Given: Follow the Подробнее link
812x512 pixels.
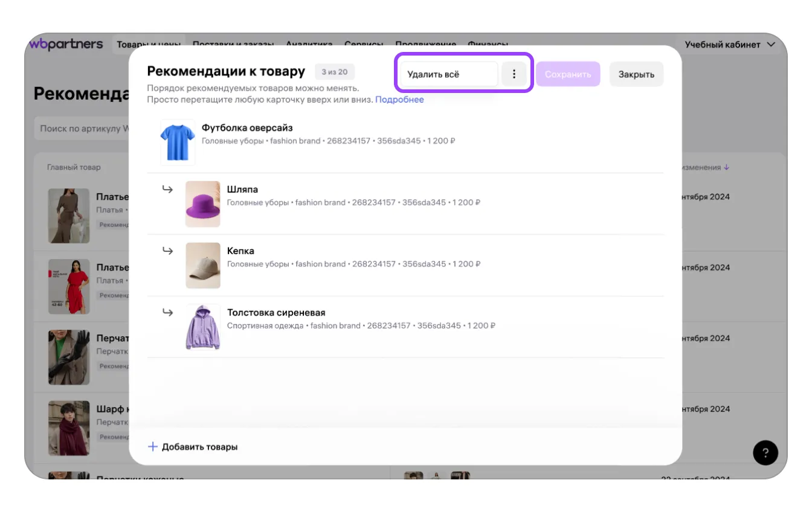Looking at the screenshot, I should coord(399,100).
